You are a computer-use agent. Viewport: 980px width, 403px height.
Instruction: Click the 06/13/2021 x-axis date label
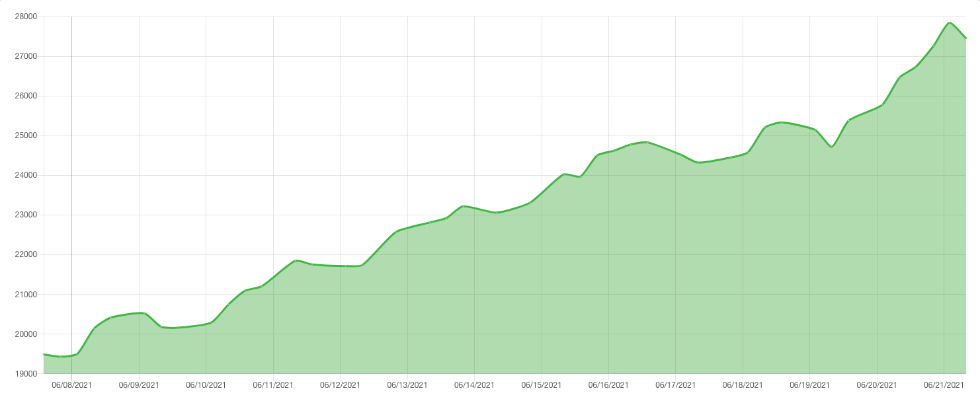(x=407, y=385)
